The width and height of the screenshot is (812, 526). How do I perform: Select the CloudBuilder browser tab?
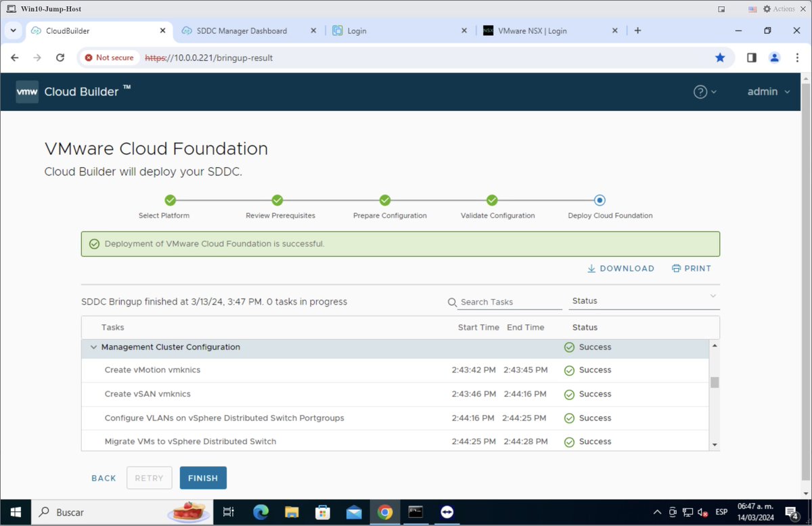tap(98, 30)
